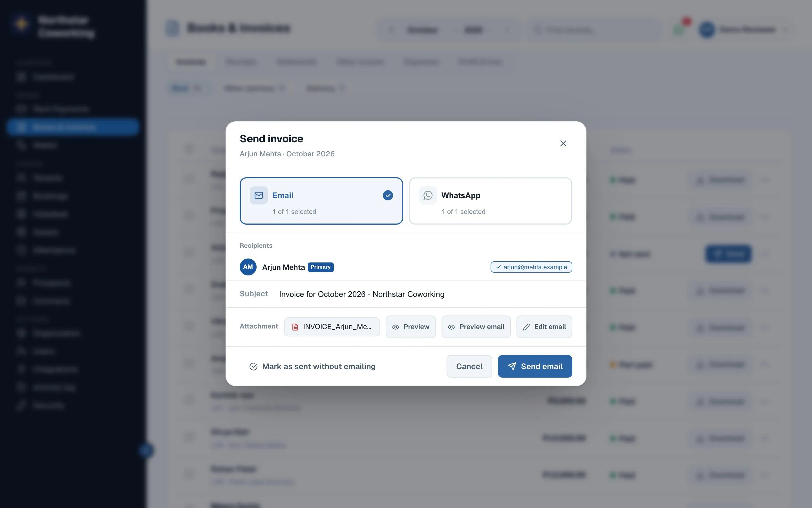Click the red PDF icon on attachment

coord(295,327)
